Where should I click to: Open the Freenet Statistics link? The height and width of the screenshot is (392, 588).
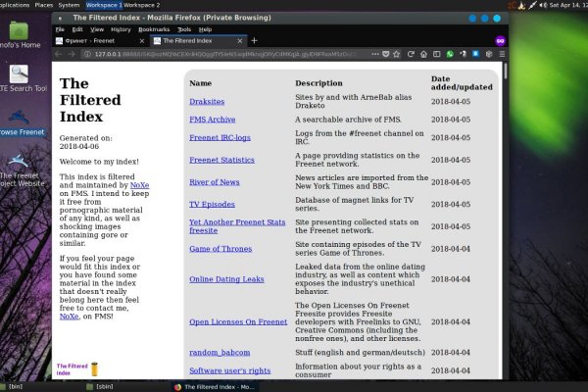coord(221,160)
